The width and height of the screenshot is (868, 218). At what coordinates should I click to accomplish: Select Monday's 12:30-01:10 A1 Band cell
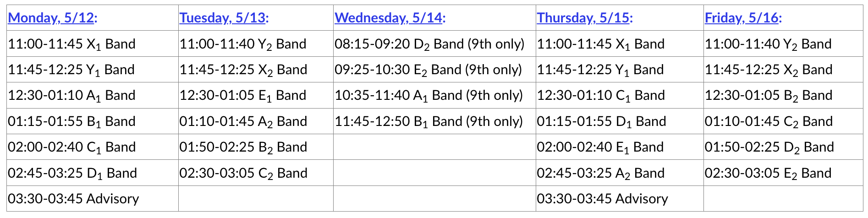[x=72, y=95]
